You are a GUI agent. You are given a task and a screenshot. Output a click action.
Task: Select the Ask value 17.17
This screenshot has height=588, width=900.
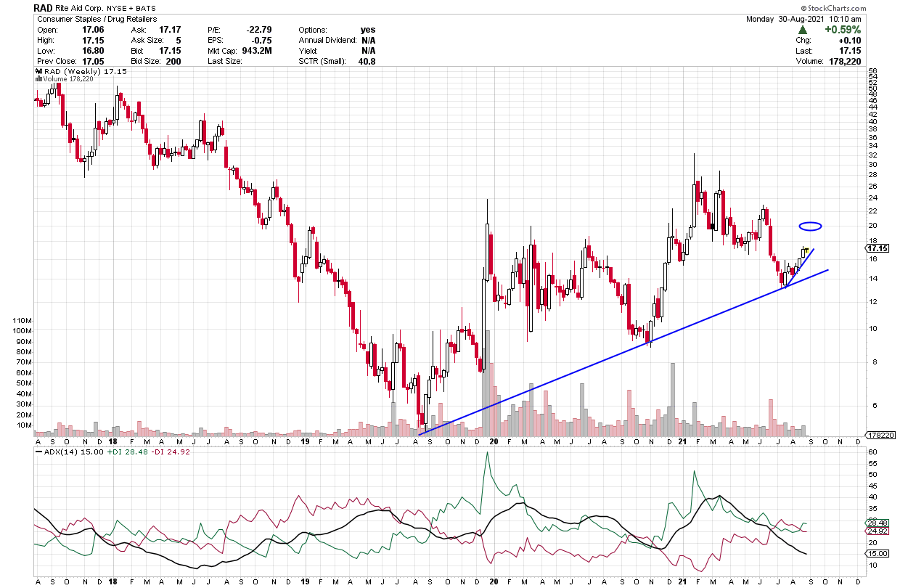(169, 30)
